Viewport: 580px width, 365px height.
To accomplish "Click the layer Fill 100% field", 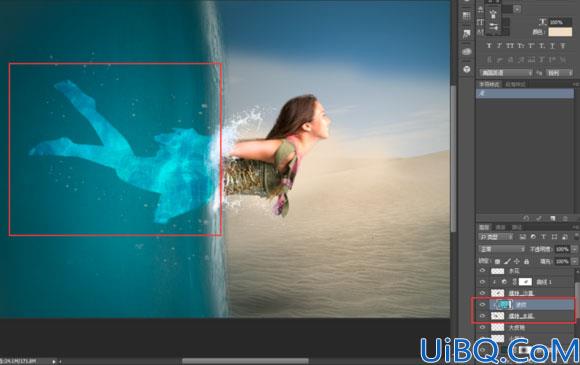I will click(562, 261).
